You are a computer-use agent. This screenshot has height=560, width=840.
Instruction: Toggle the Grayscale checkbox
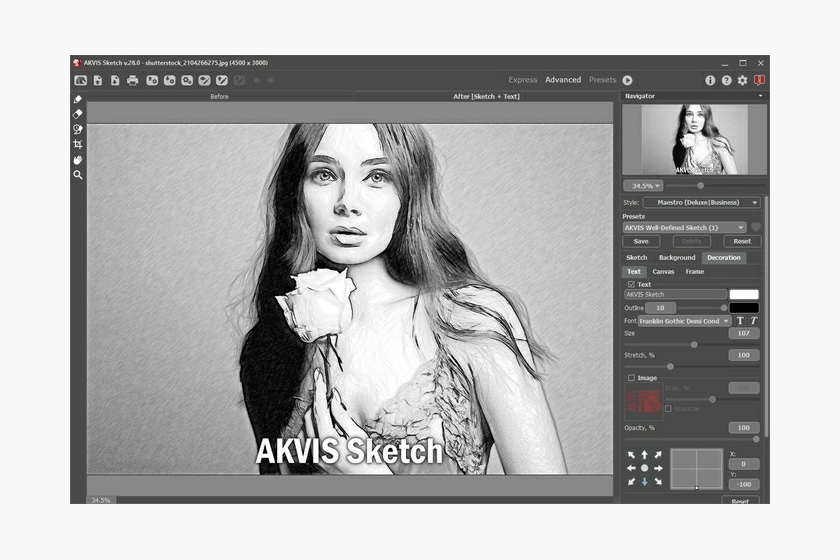[x=668, y=408]
